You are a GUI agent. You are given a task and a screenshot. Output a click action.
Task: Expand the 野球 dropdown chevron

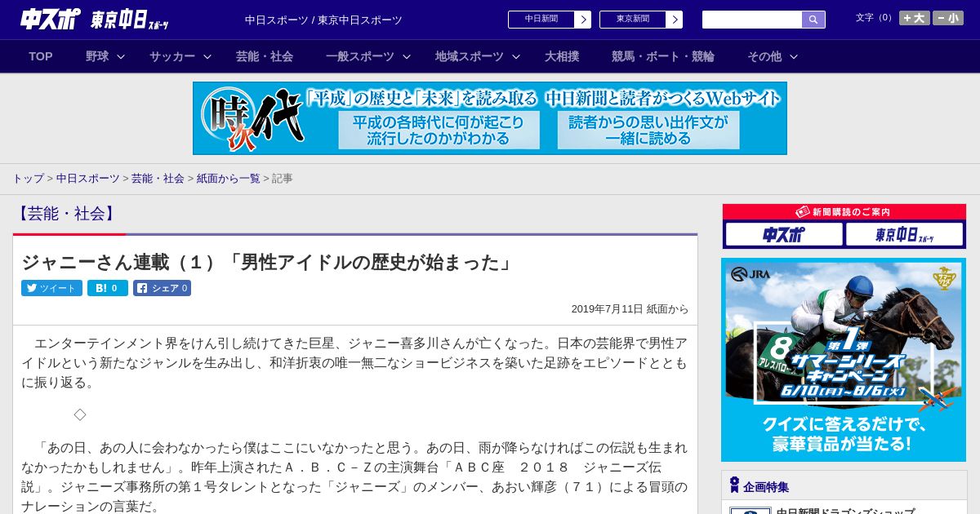121,57
